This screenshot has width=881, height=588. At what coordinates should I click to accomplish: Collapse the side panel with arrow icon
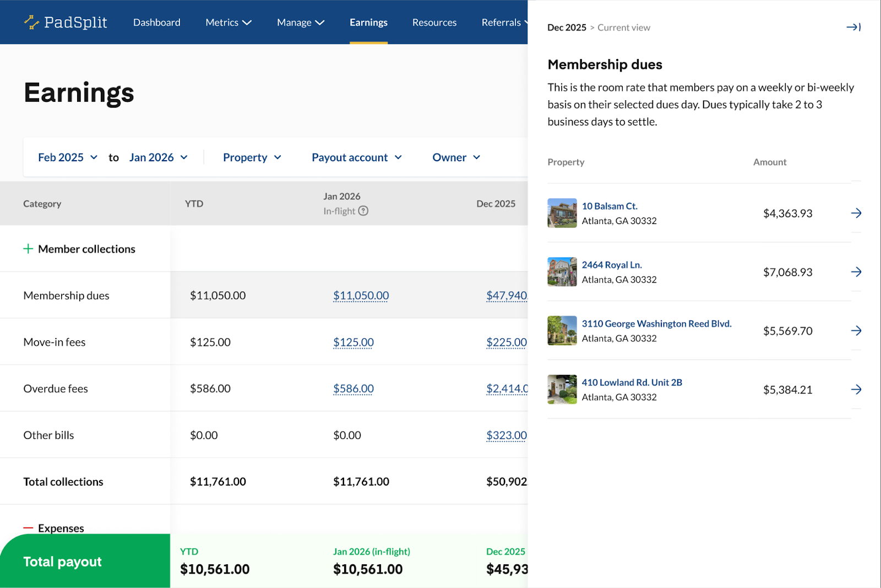[853, 27]
